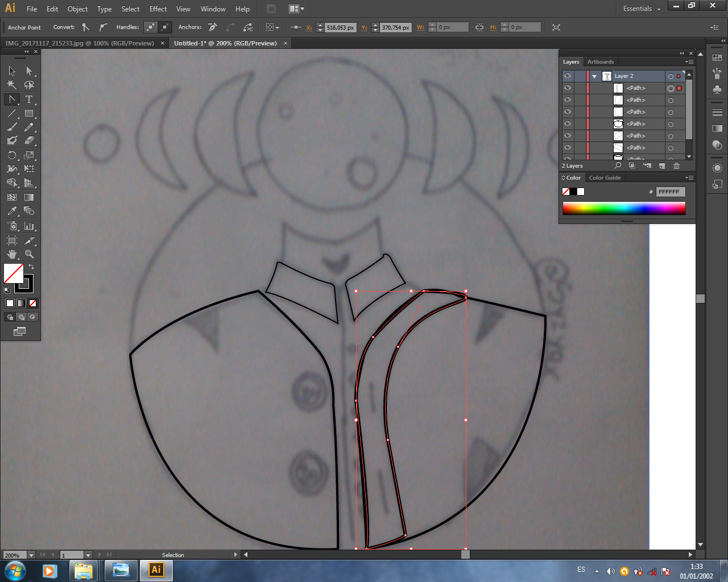Viewport: 728px width, 582px height.
Task: Select the Selection (black arrow) tool
Action: 12,71
